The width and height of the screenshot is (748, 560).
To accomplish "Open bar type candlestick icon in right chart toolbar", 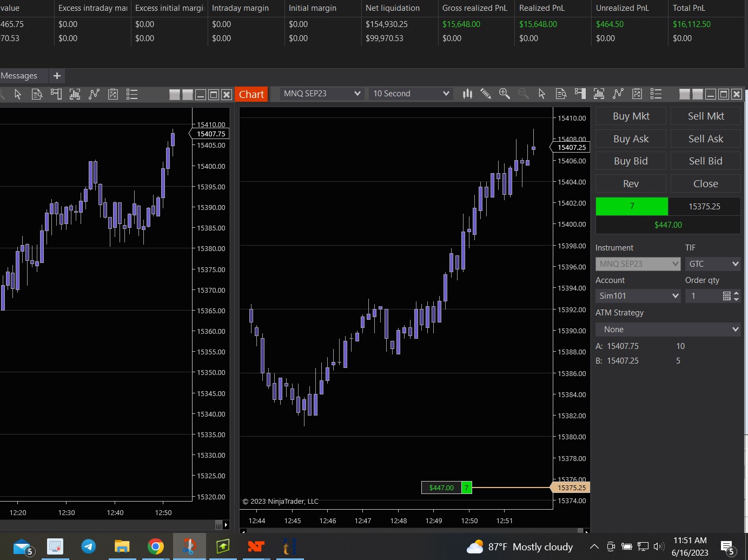I will pyautogui.click(x=467, y=94).
